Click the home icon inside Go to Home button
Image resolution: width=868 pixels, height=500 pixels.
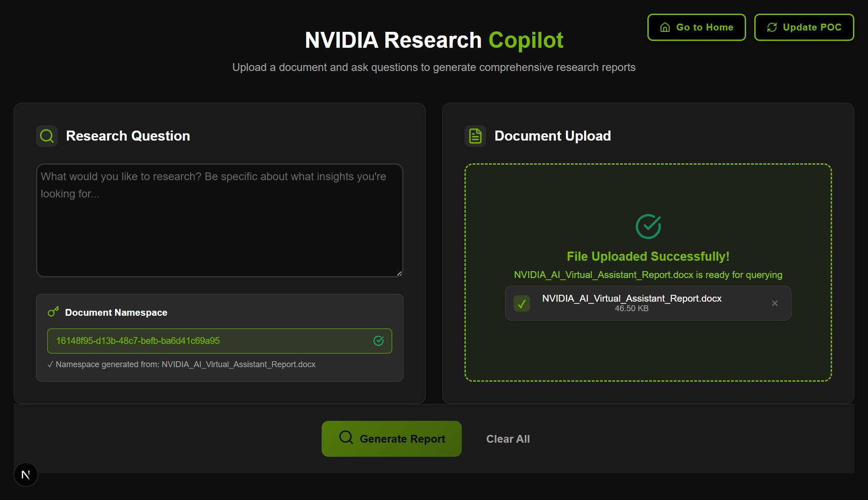(665, 27)
